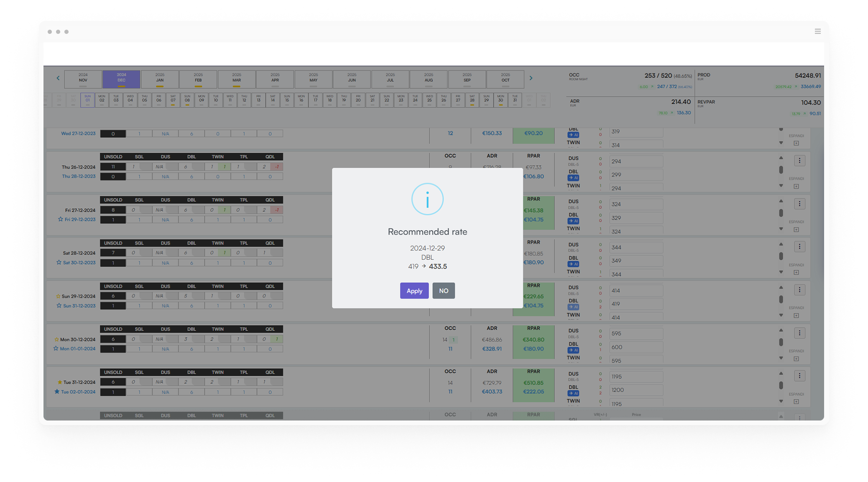Screen dimensions: 868x482
Task: Expand the Sat 28-12-2024 row with ESPANDI plus
Action: [x=796, y=272]
